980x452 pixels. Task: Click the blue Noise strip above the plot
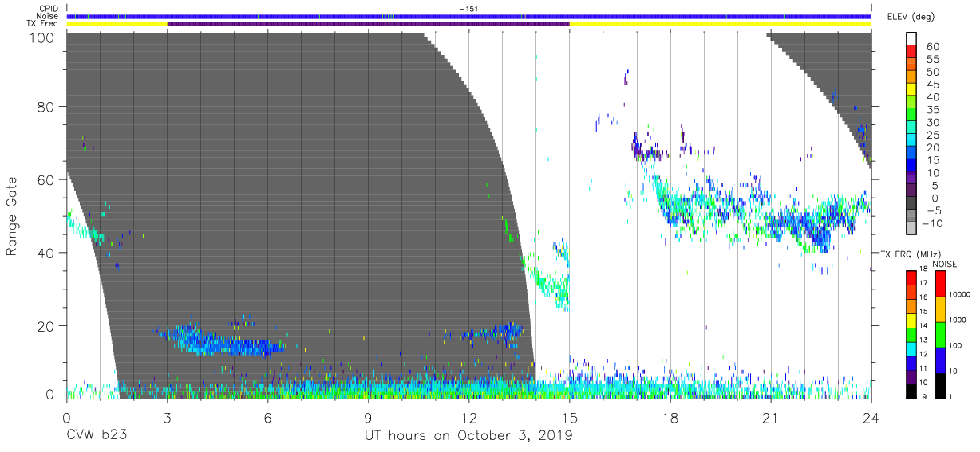point(469,16)
